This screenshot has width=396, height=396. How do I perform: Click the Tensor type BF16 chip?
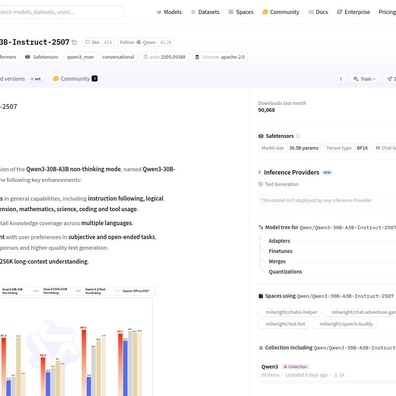coord(347,148)
